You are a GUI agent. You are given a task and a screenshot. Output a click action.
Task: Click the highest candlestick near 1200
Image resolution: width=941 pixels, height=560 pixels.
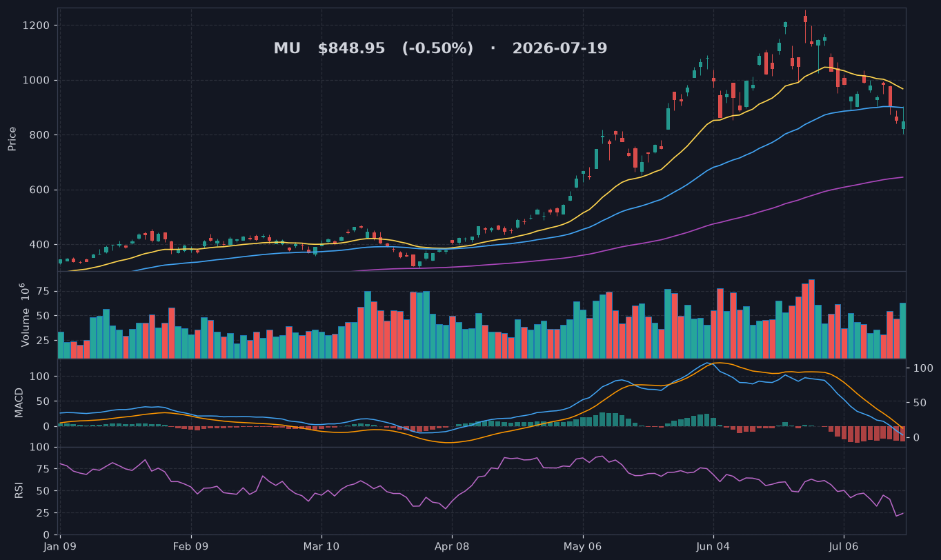click(x=805, y=19)
